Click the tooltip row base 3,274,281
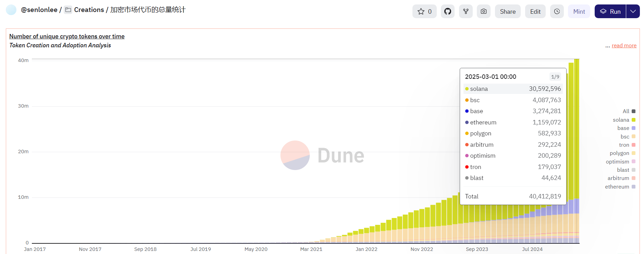Viewport: 644px width, 254px height. coord(513,111)
